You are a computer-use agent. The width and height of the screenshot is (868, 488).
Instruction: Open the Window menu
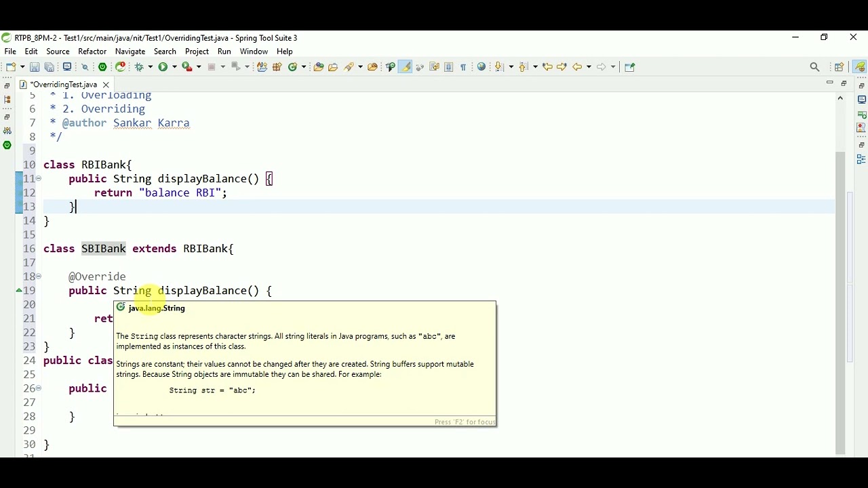coord(254,52)
